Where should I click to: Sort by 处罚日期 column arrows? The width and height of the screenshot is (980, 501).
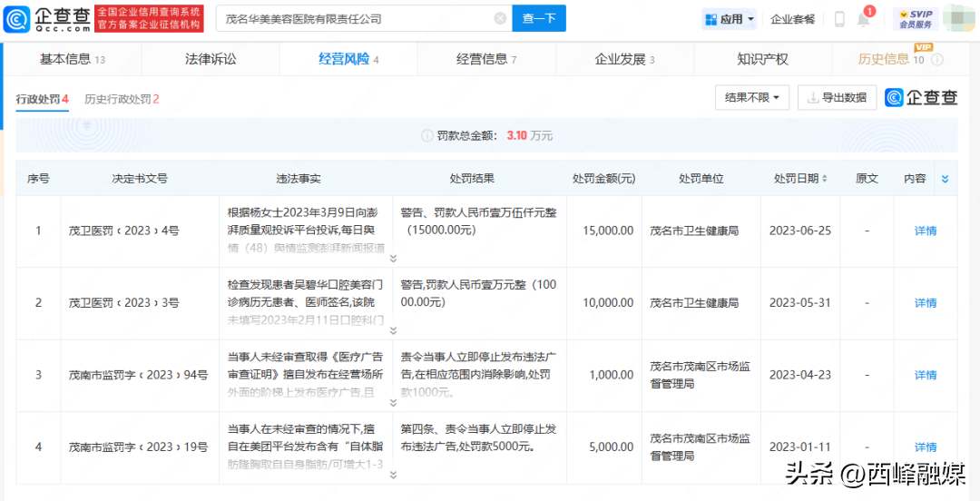824,179
